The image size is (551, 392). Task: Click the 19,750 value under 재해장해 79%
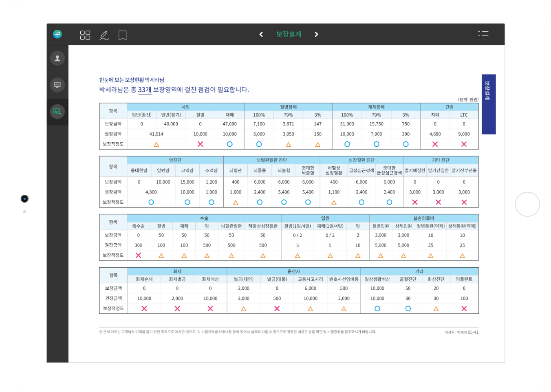pos(376,124)
